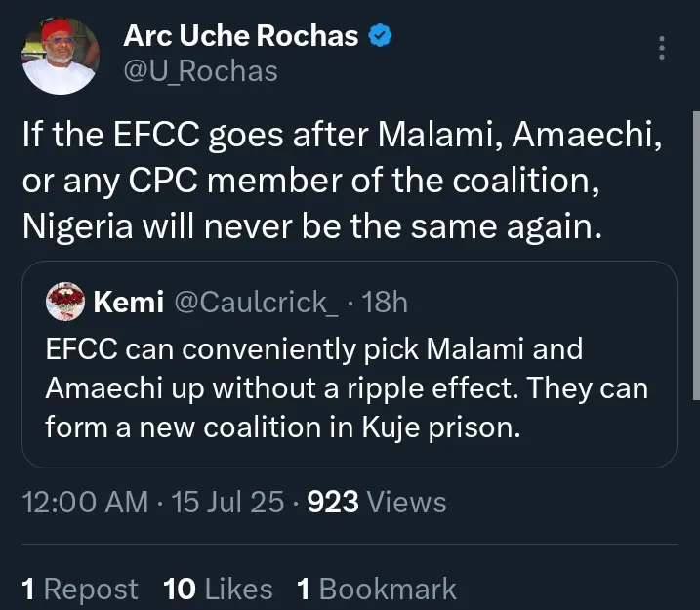The height and width of the screenshot is (610, 700).
Task: Open the 923 Views analytics
Action: tap(377, 502)
